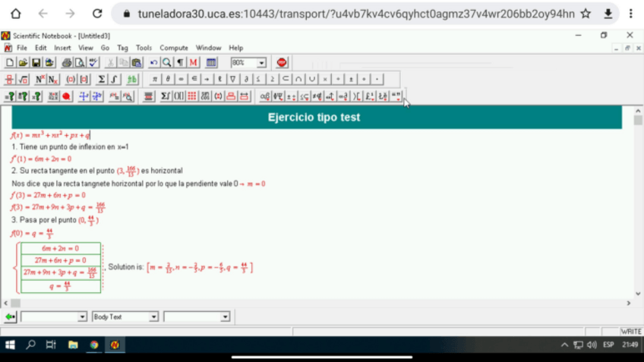Insert a square root radical
This screenshot has width=644, height=362.
(x=23, y=79)
